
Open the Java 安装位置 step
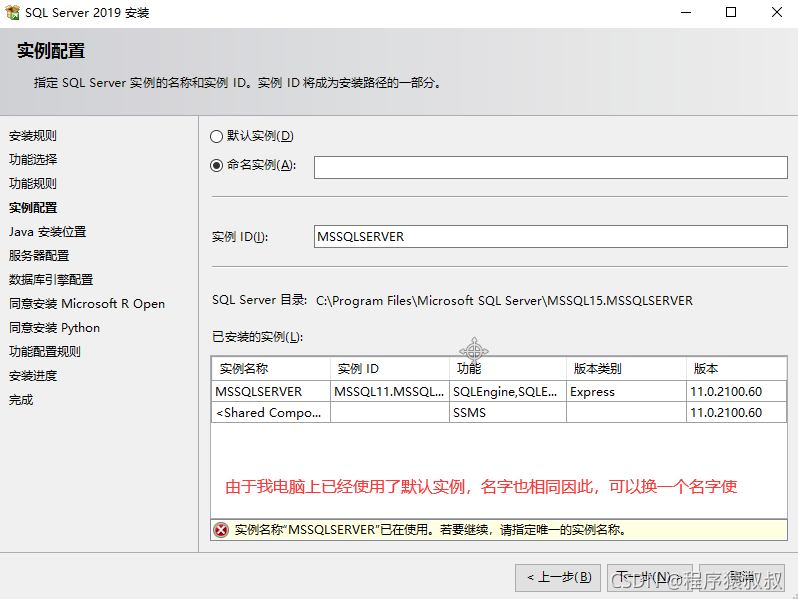(x=47, y=232)
